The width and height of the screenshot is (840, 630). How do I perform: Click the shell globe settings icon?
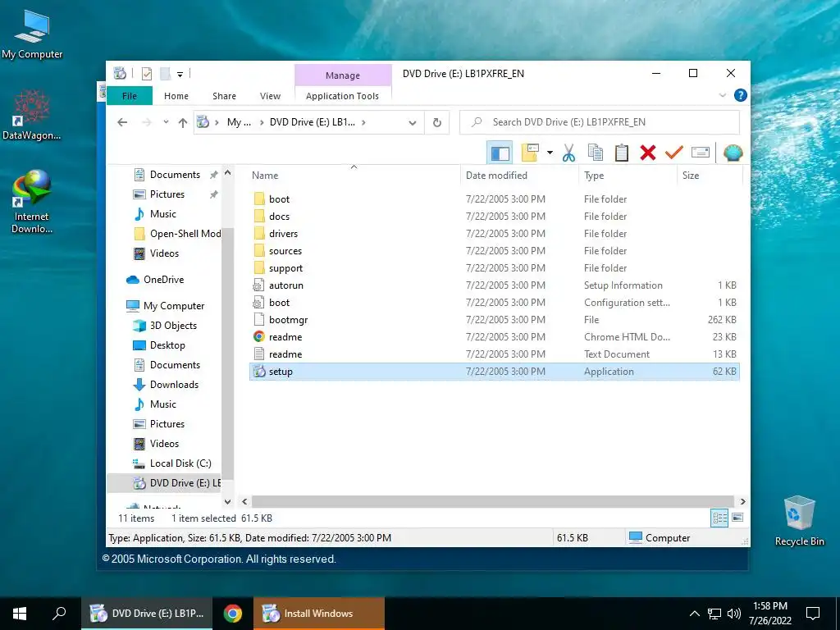coord(733,153)
